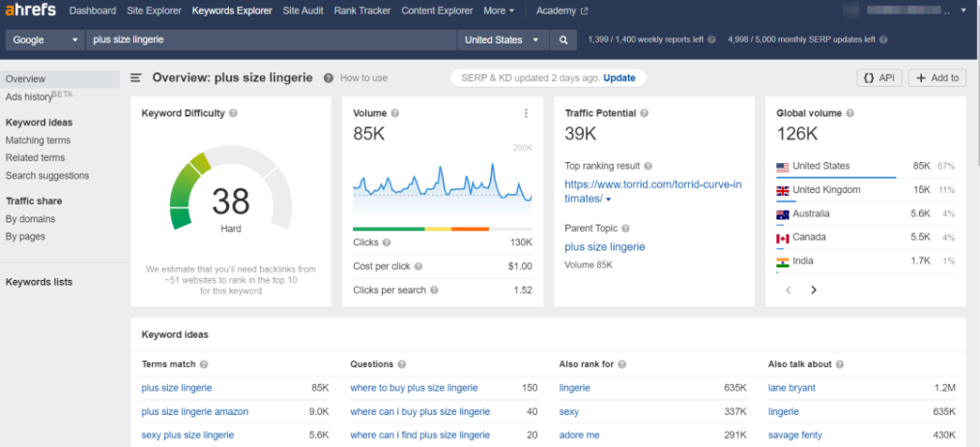Open the account dropdown arrow
Viewport: 980px width, 447px height.
tap(964, 11)
